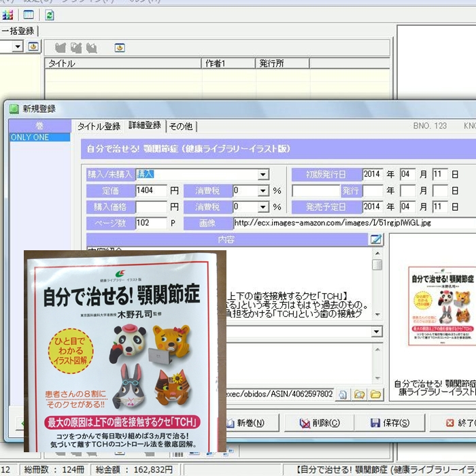Viewport: 476px width, 476px height.
Task: Switch to the タイトル登録 tab
Action: pyautogui.click(x=99, y=126)
